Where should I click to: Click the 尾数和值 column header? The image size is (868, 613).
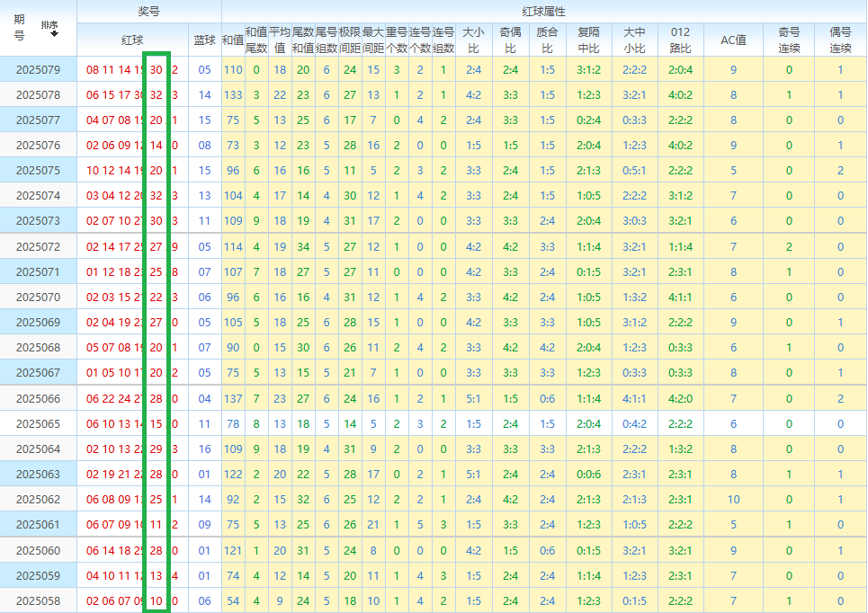[303, 40]
